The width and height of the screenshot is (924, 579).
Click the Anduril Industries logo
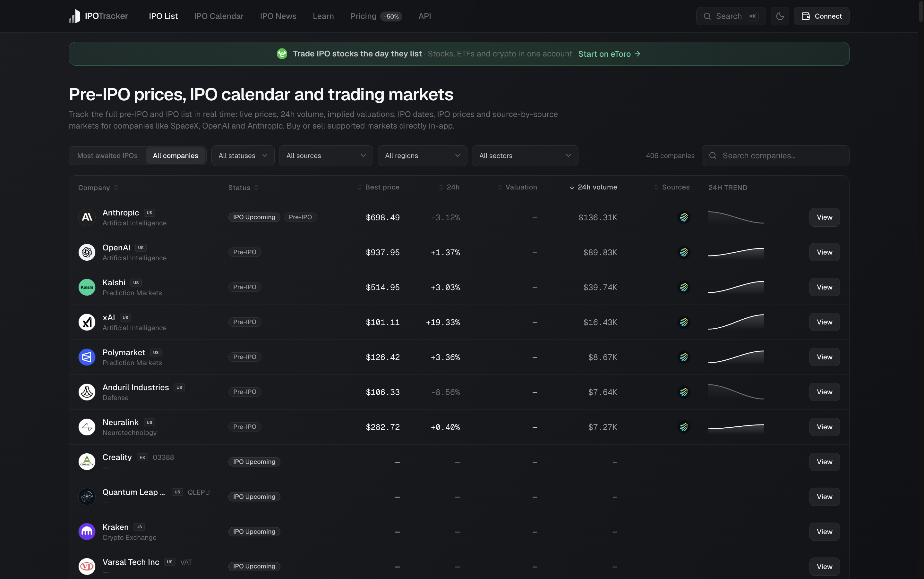(x=87, y=392)
